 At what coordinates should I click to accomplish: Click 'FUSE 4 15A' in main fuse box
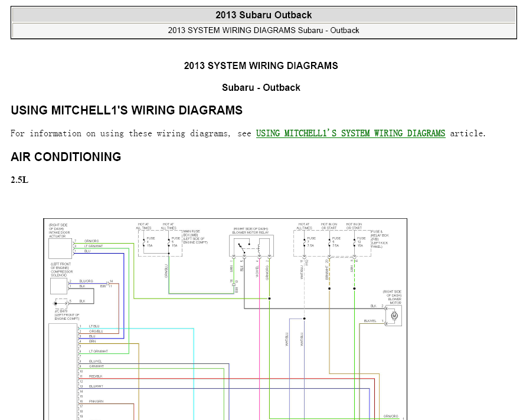pos(151,242)
